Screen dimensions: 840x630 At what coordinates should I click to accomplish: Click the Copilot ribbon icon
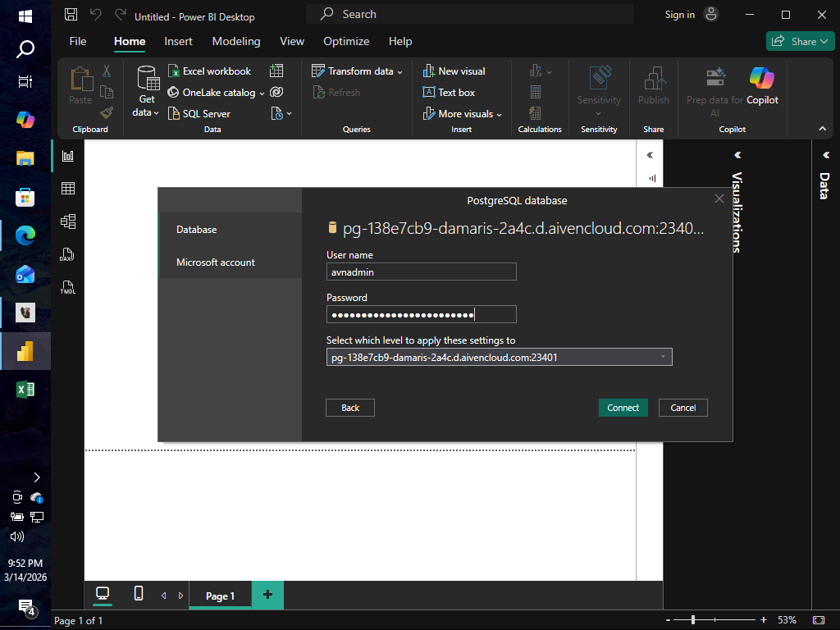pyautogui.click(x=762, y=78)
